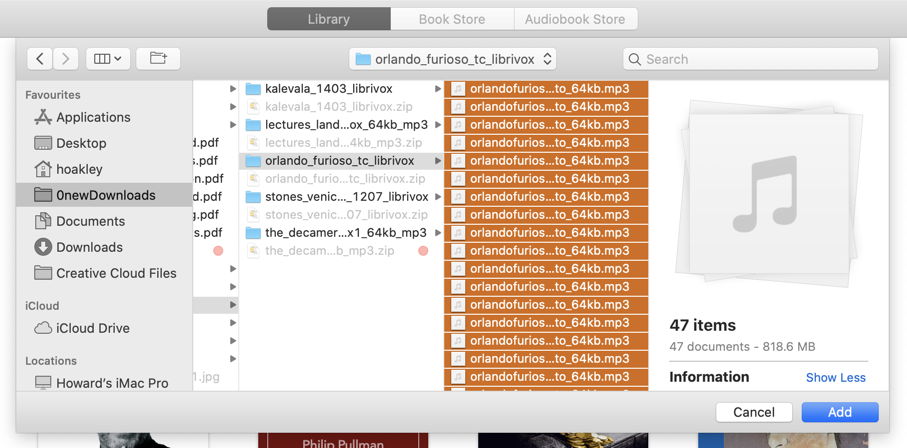
Task: Select the the_decamer...x1_64kb_mp3 folder
Action: point(340,233)
